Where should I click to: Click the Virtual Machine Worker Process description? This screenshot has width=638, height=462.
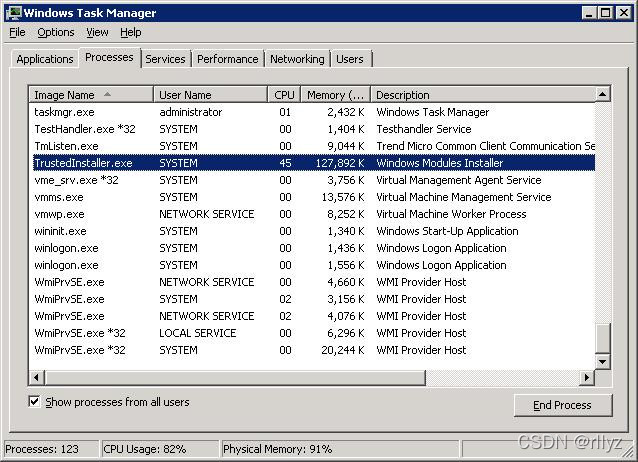tap(451, 214)
